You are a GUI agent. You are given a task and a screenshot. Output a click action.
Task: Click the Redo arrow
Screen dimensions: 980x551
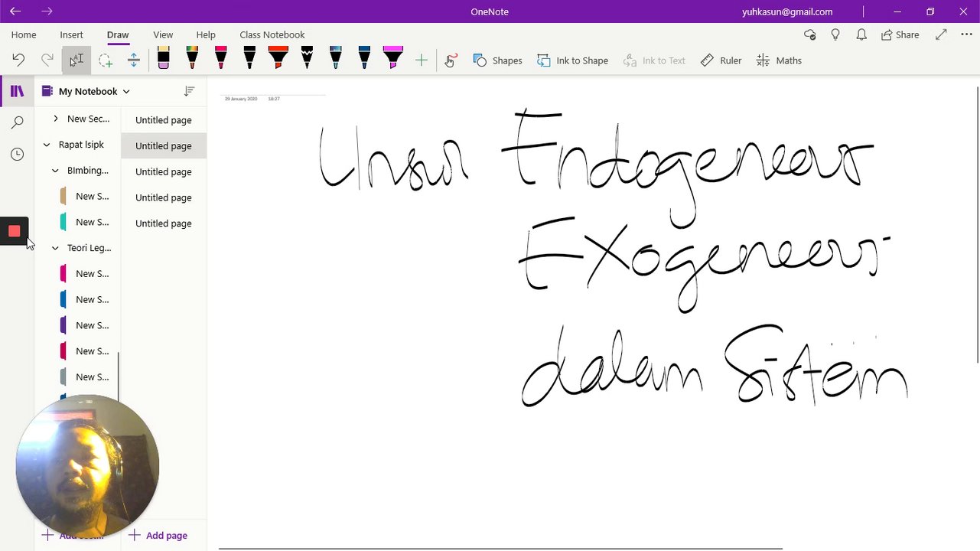[47, 60]
